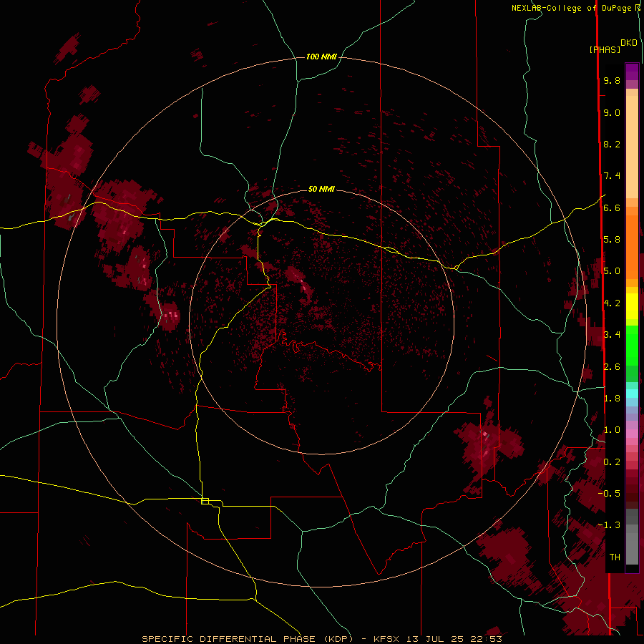Pick the pink segment of the color bar
The width and height of the screenshot is (644, 644).
click(632, 434)
